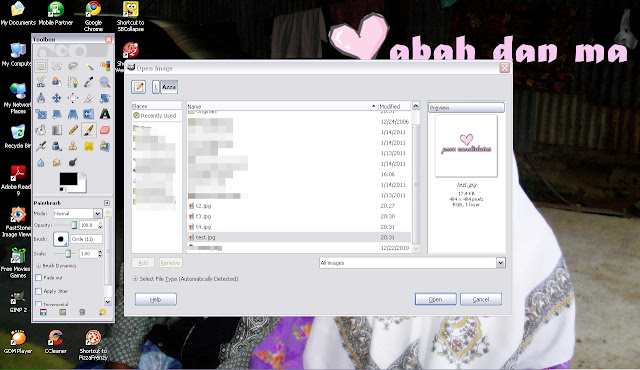Select the Paintbrush tool
This screenshot has width=640, height=370.
pyautogui.click(x=89, y=130)
